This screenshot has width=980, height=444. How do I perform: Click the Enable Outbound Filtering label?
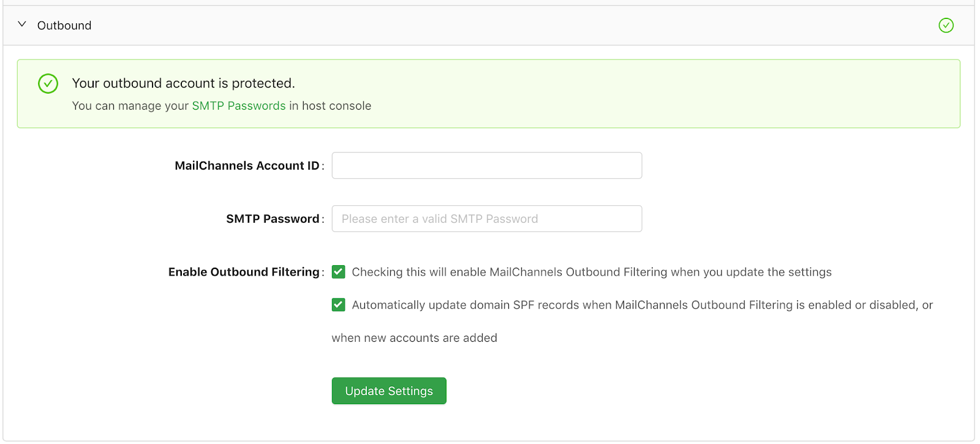244,272
